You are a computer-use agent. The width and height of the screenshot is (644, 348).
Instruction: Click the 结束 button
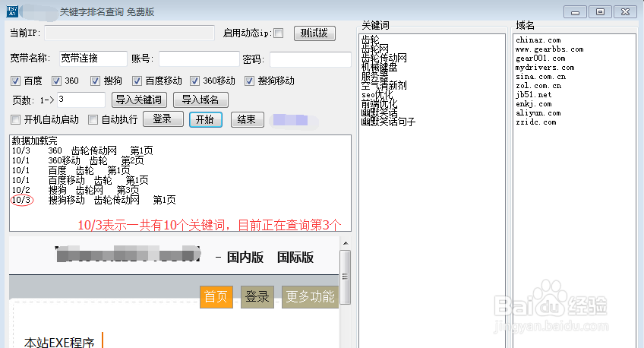coord(248,119)
